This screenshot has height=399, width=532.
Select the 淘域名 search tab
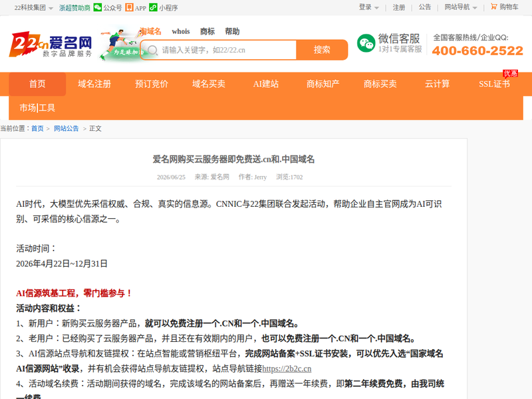pyautogui.click(x=150, y=31)
